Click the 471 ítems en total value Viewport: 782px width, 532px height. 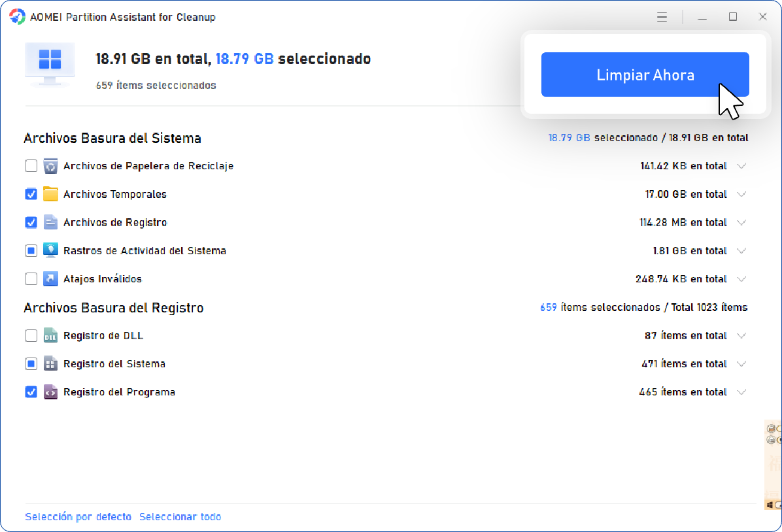tap(684, 363)
